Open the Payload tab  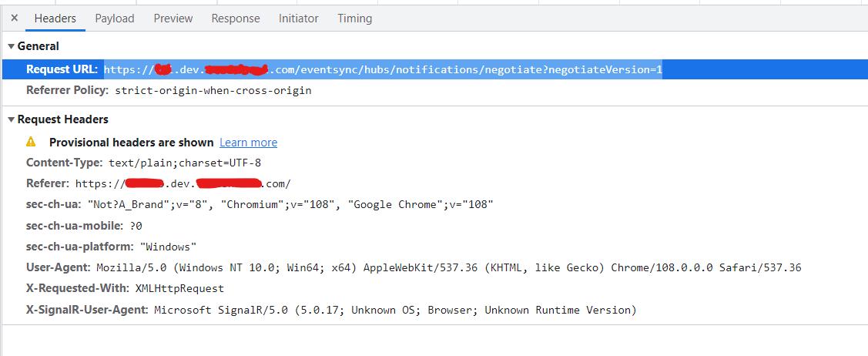[x=115, y=18]
